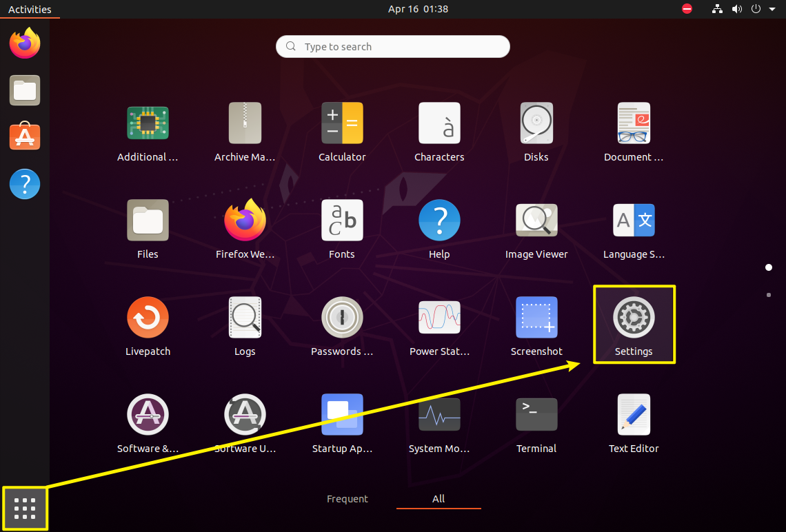Viewport: 786px width, 532px height.
Task: Click the volume icon in top bar
Action: (737, 9)
